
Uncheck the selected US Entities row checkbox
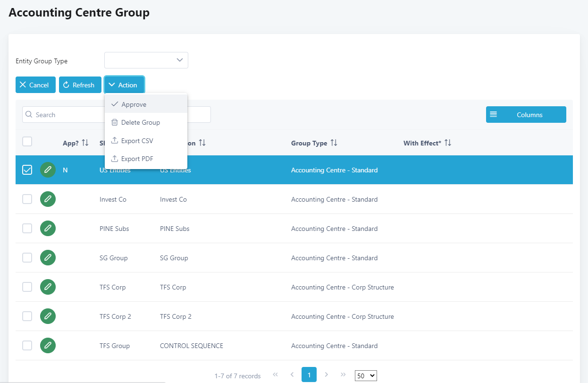tap(27, 170)
